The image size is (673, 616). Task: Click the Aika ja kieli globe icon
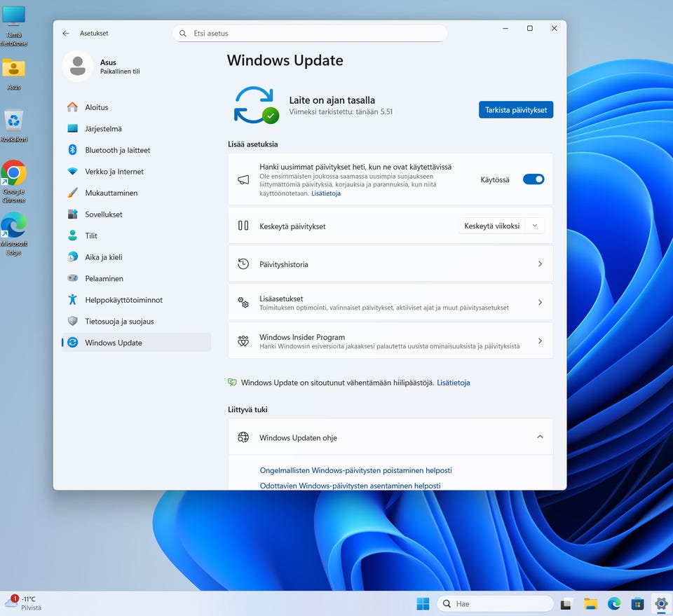click(72, 257)
